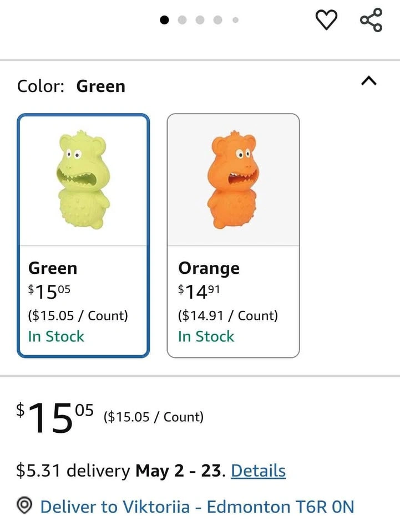400x532 pixels.
Task: Tap the heart wishlist icon
Action: pyautogui.click(x=326, y=21)
